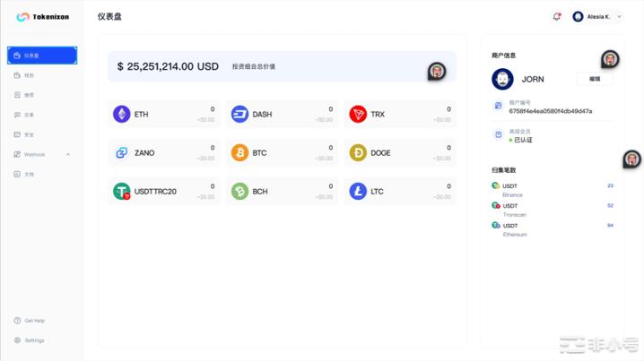This screenshot has width=644, height=361.
Task: Click the Webhook sidebar icon
Action: pos(17,154)
